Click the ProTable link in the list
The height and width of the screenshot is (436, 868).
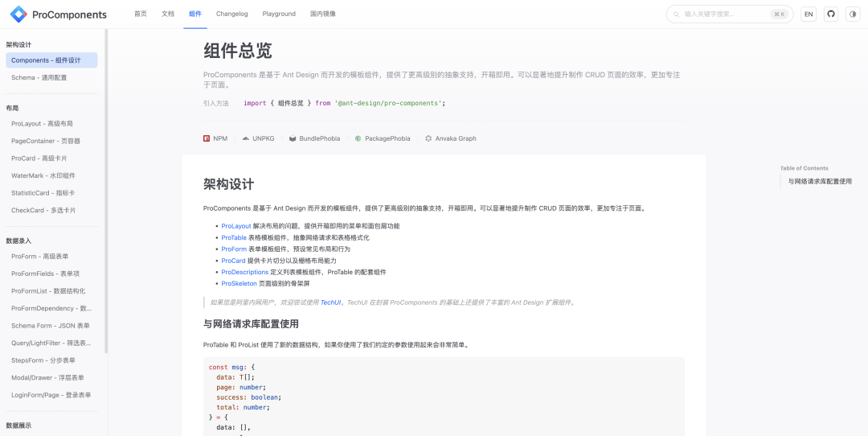tap(234, 237)
